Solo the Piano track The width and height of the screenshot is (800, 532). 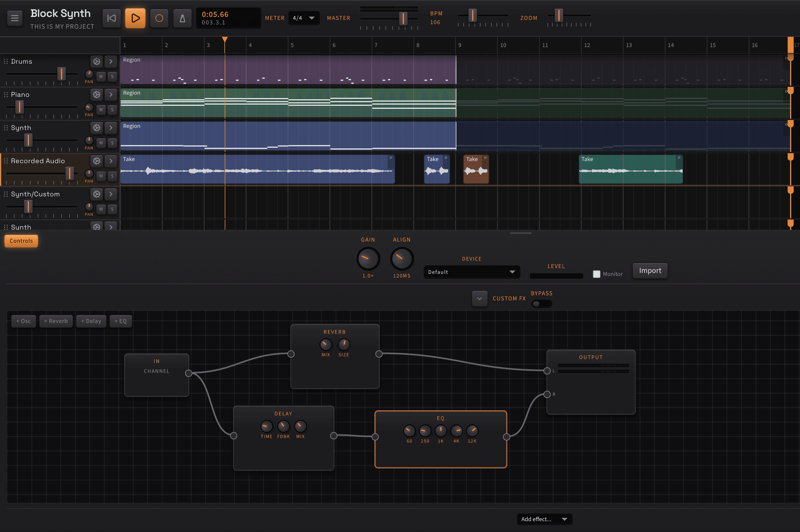click(x=112, y=110)
